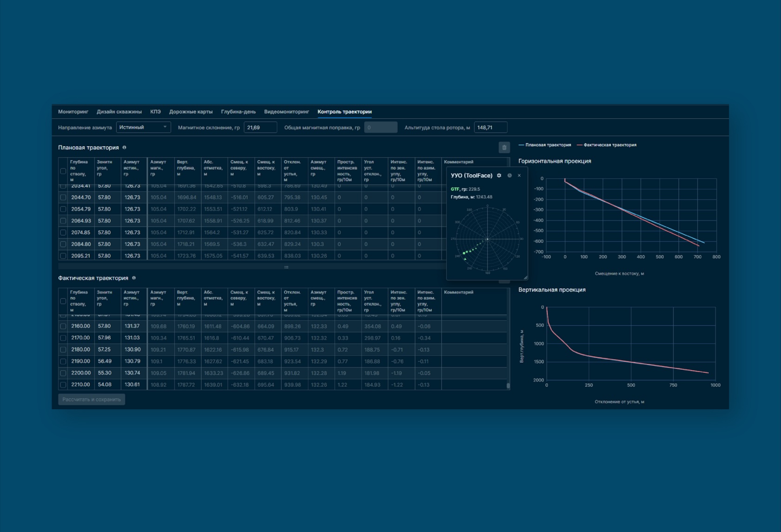This screenshot has width=781, height=532.
Task: Select all rows in planned trajectory table
Action: 63,171
